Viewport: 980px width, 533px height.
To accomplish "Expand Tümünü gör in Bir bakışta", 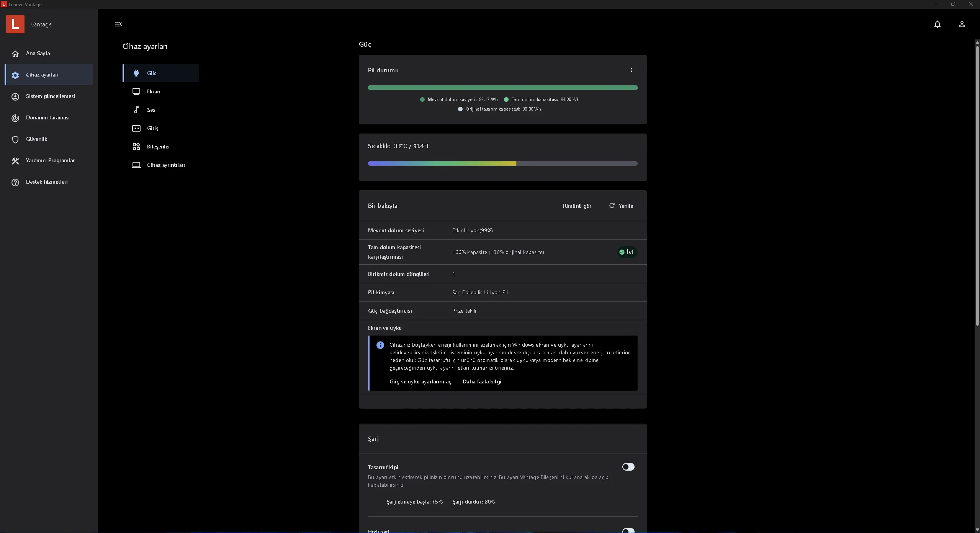I will 576,206.
